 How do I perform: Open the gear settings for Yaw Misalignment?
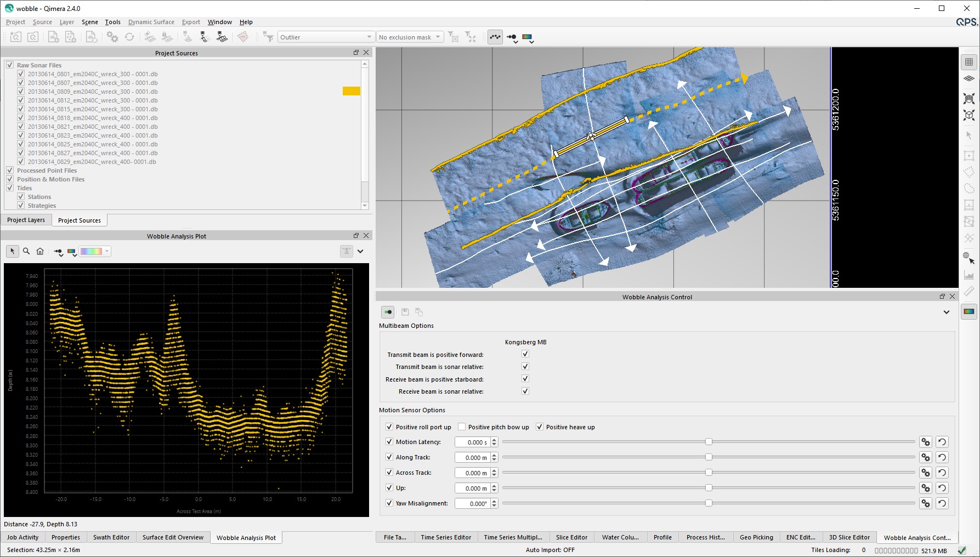(926, 503)
